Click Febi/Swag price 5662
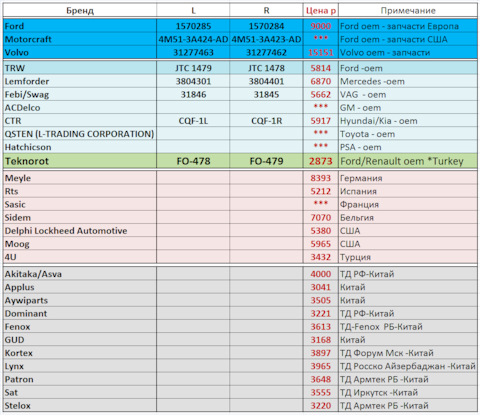Screen dimensions: 480x416 pyautogui.click(x=321, y=94)
